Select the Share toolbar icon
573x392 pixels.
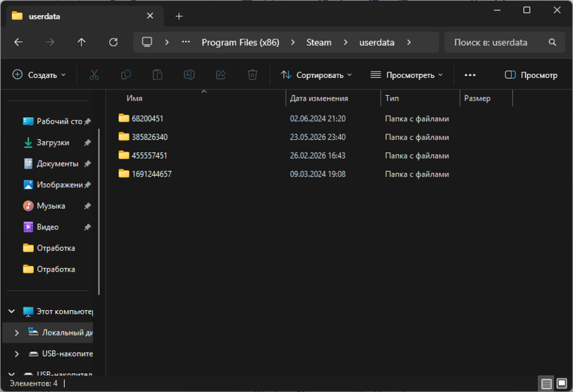coord(220,75)
